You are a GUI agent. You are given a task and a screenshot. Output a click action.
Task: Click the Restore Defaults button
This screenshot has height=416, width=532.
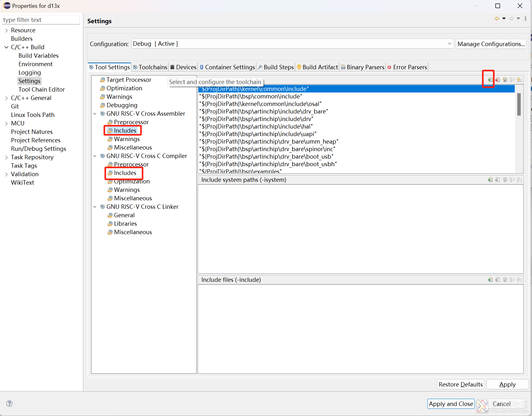[x=461, y=384]
